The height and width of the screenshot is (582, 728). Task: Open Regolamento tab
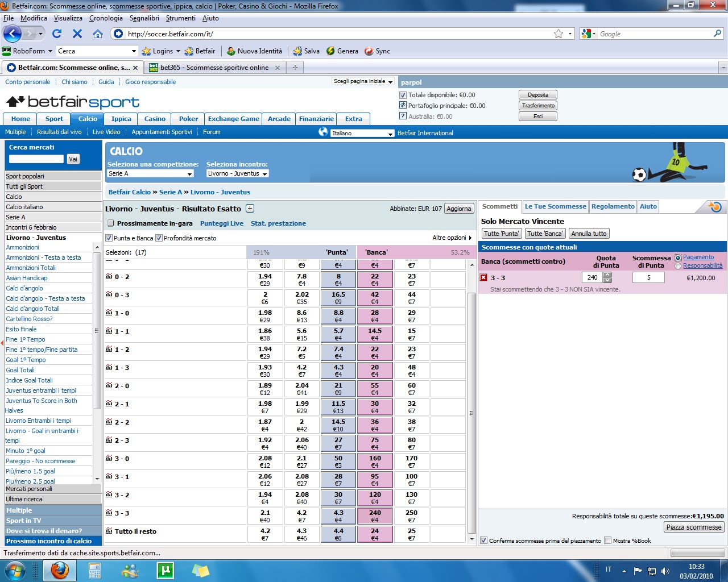click(x=613, y=206)
